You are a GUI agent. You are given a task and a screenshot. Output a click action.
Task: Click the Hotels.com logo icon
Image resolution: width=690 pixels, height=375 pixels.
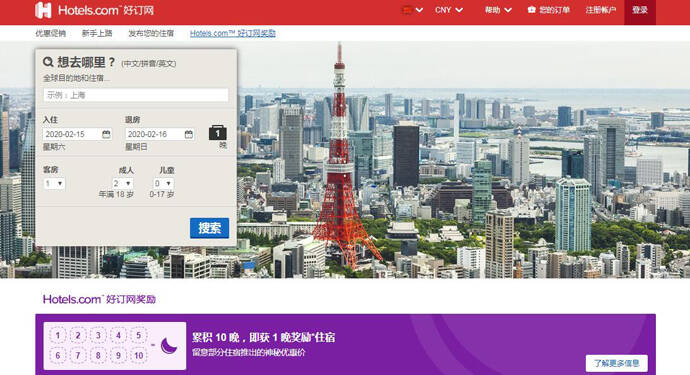click(x=43, y=10)
